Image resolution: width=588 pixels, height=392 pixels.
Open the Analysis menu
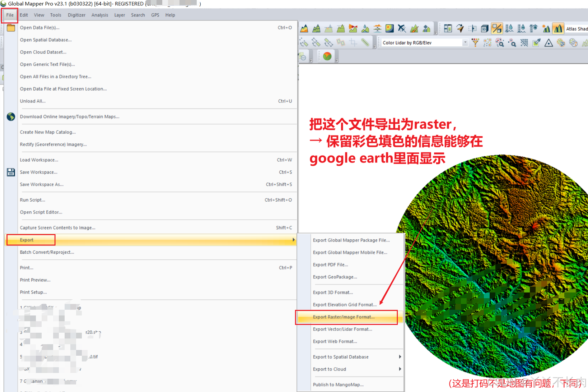pos(100,15)
